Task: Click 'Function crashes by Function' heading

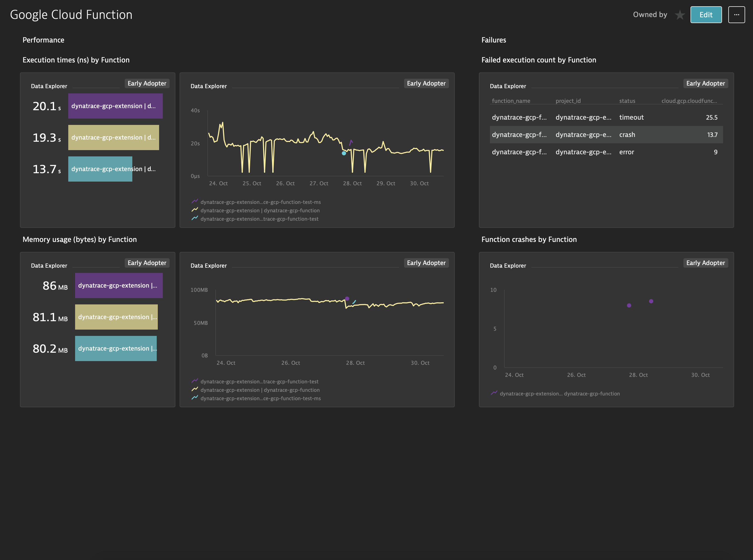Action: [x=529, y=239]
